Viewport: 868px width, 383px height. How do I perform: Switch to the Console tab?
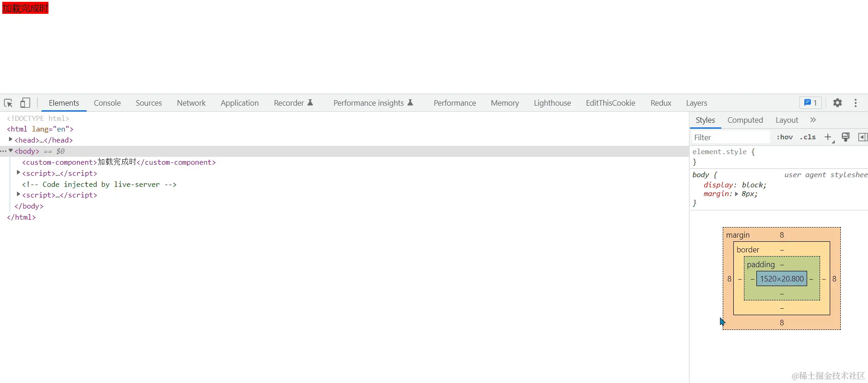[x=107, y=103]
